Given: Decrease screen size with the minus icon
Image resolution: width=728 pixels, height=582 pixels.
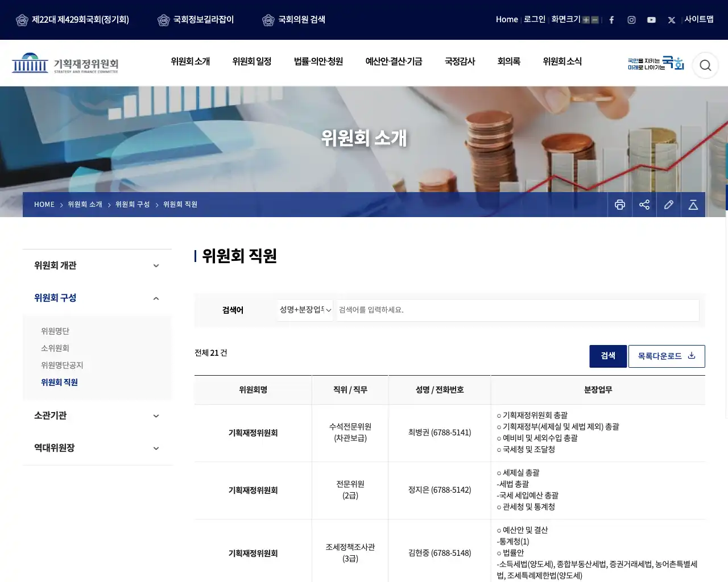Looking at the screenshot, I should 595,20.
